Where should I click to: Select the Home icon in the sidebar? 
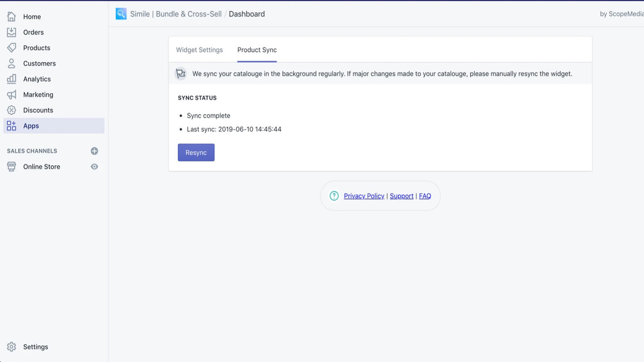pyautogui.click(x=11, y=16)
